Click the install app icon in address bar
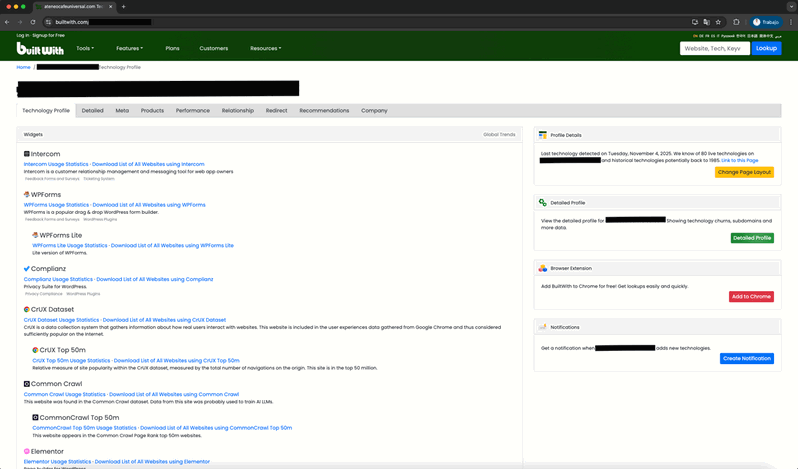 click(695, 22)
